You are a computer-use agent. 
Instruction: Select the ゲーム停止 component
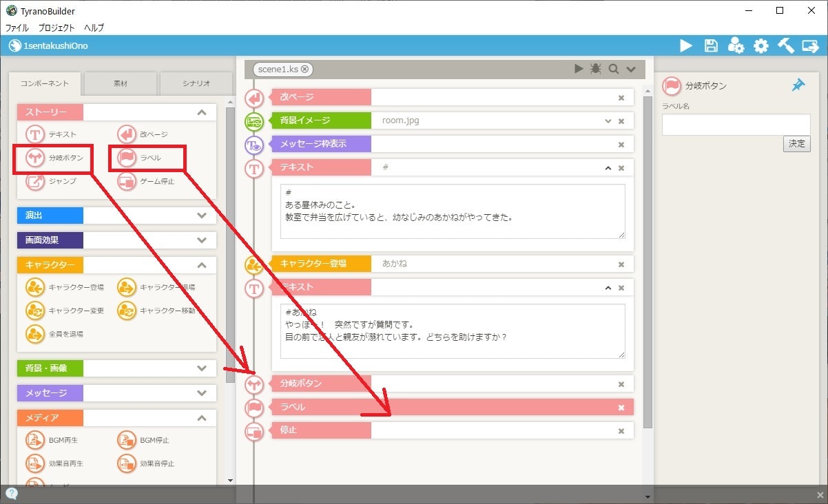click(146, 181)
